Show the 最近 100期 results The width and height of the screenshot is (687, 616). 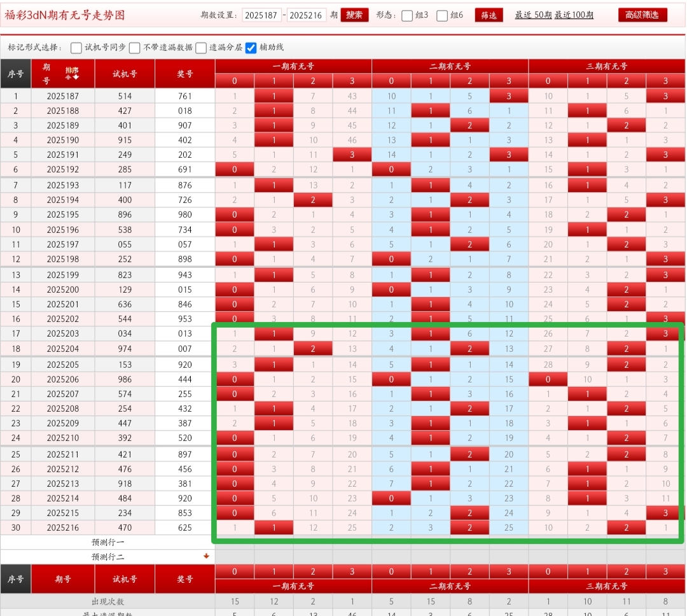pos(574,15)
